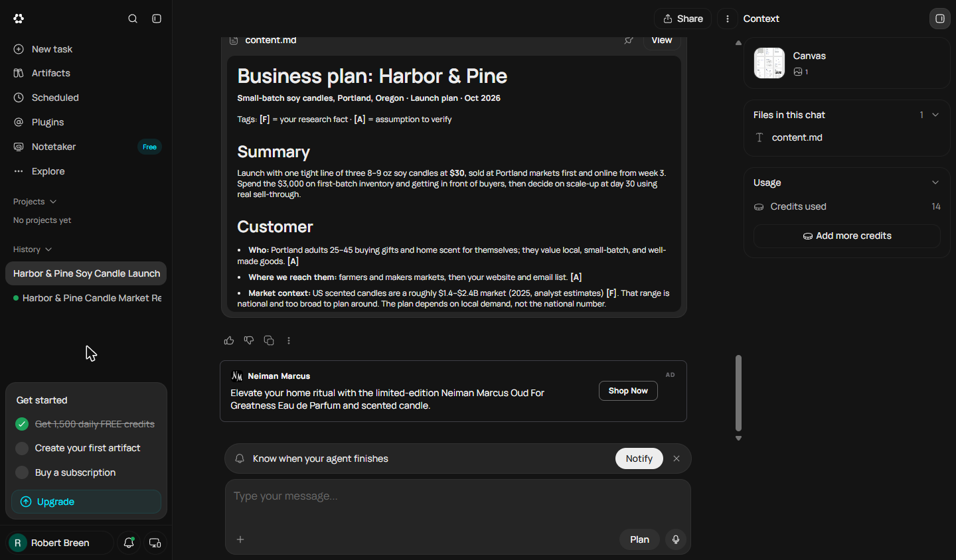Collapse the Usage panel
This screenshot has height=560, width=956.
[x=935, y=182]
